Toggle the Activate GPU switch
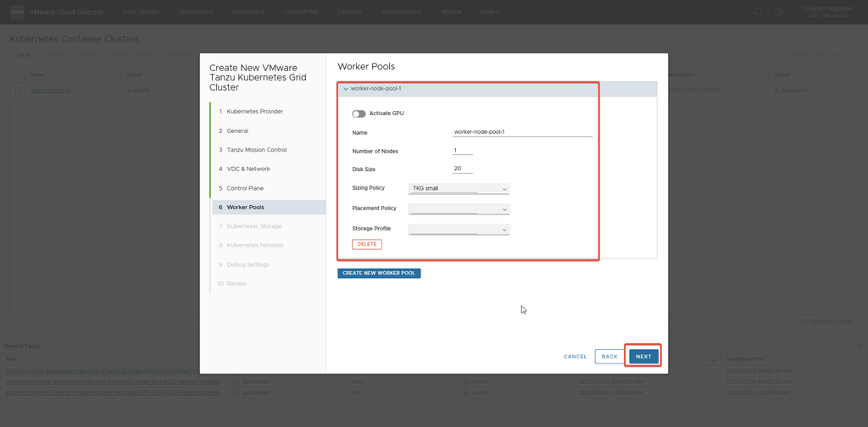Screen dimensions: 868x427 pos(359,114)
